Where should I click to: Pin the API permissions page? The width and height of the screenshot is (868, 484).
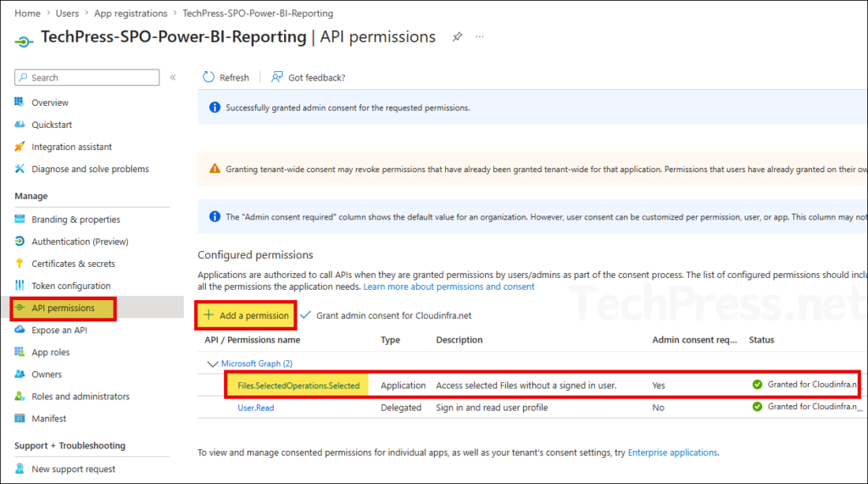(457, 37)
